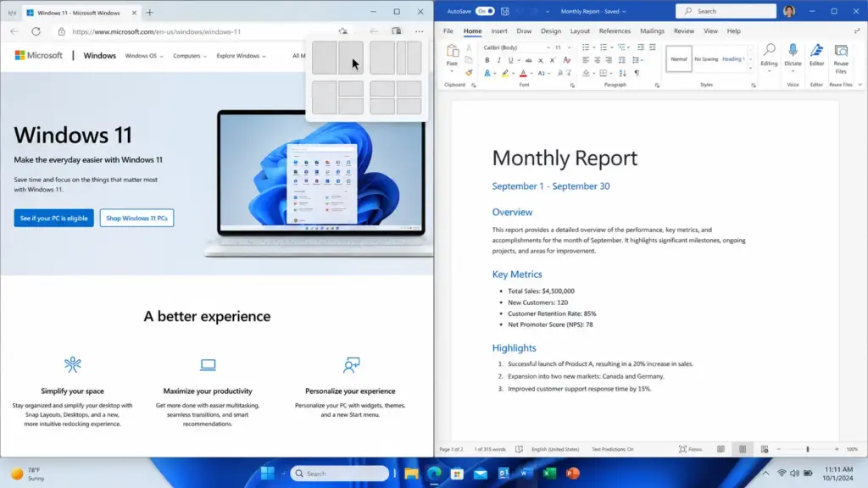Switch to the Insert tab in Word
Viewport: 868px width, 488px height.
point(498,31)
